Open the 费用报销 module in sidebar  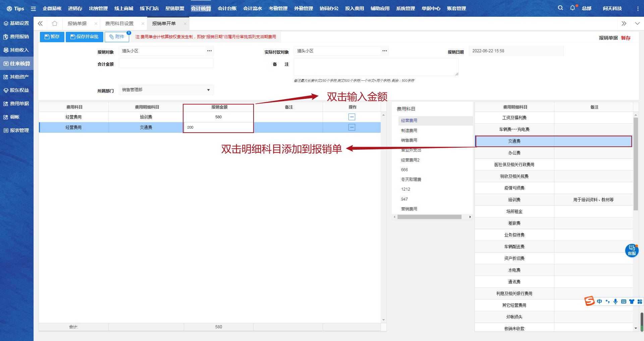click(17, 37)
